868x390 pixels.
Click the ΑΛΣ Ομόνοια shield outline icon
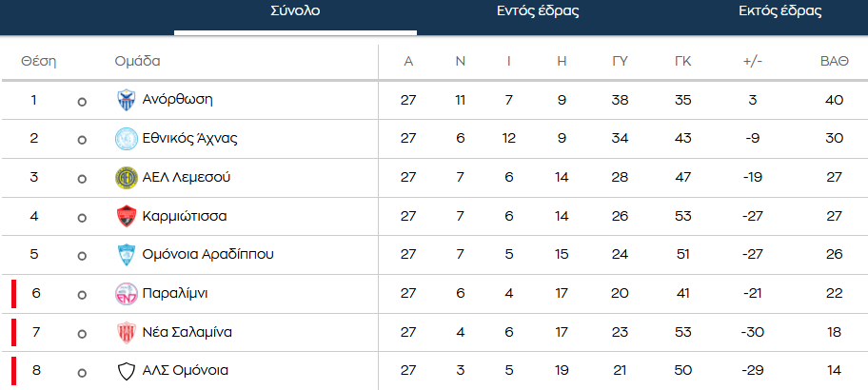[x=127, y=371]
